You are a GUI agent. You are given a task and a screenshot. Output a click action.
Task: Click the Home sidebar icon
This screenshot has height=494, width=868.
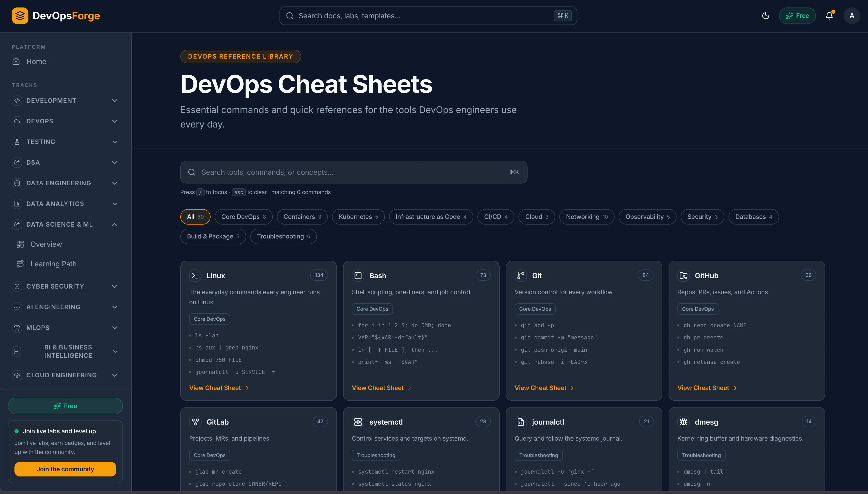click(16, 61)
